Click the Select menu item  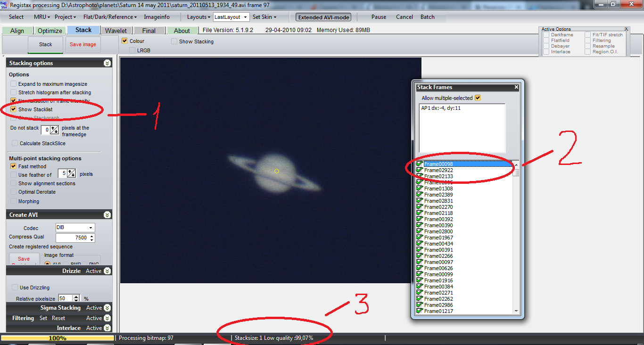(16, 17)
